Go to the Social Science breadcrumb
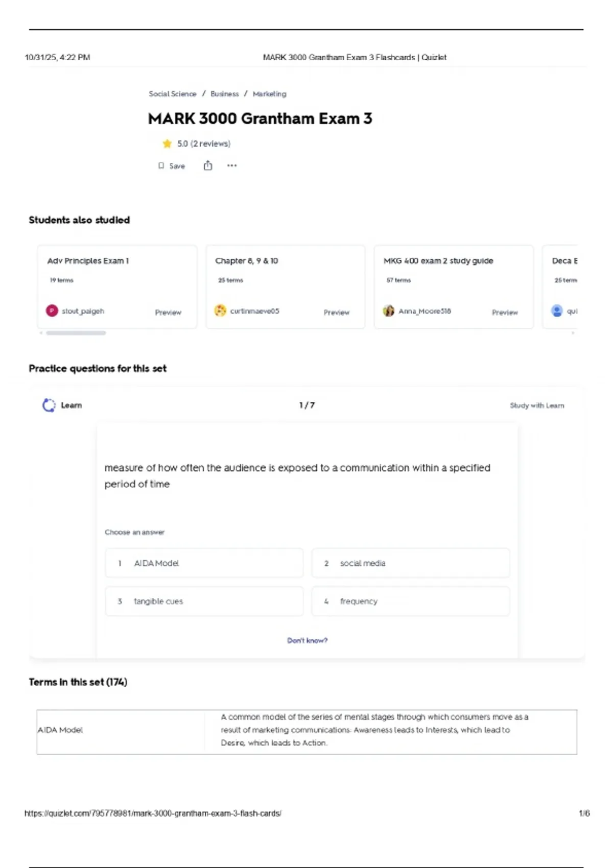This screenshot has width=613, height=868. pyautogui.click(x=173, y=94)
